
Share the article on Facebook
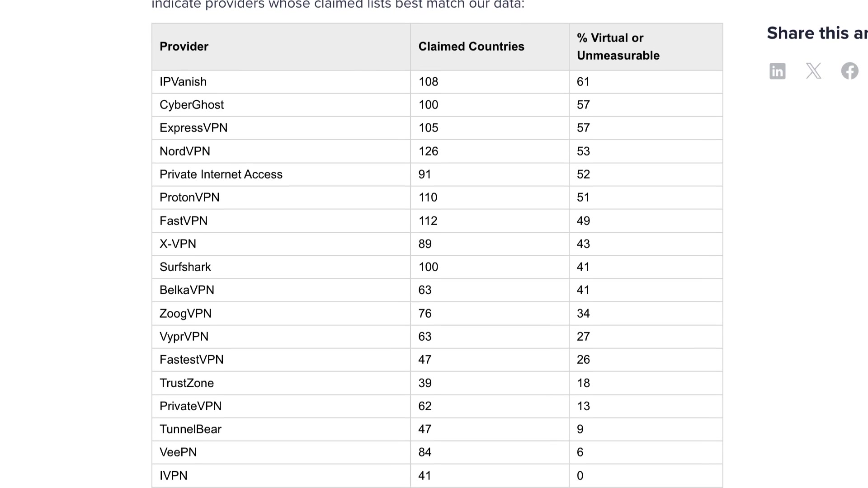point(849,71)
